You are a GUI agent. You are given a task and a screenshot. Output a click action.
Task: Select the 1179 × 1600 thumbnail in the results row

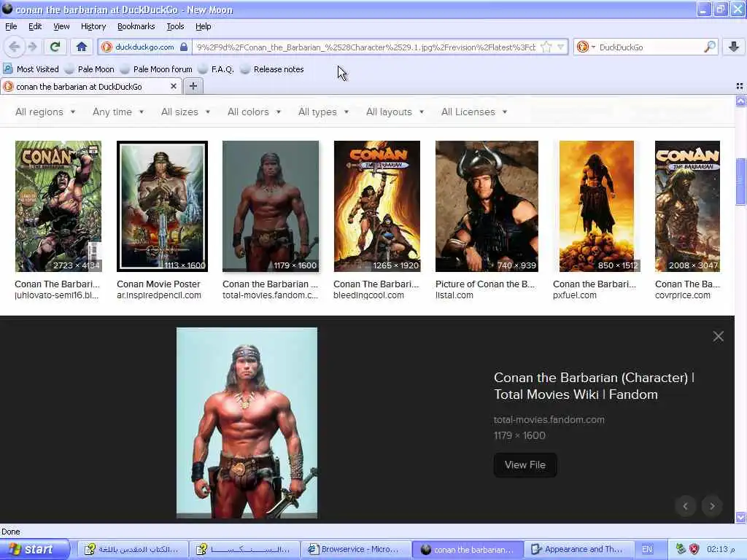coord(271,206)
